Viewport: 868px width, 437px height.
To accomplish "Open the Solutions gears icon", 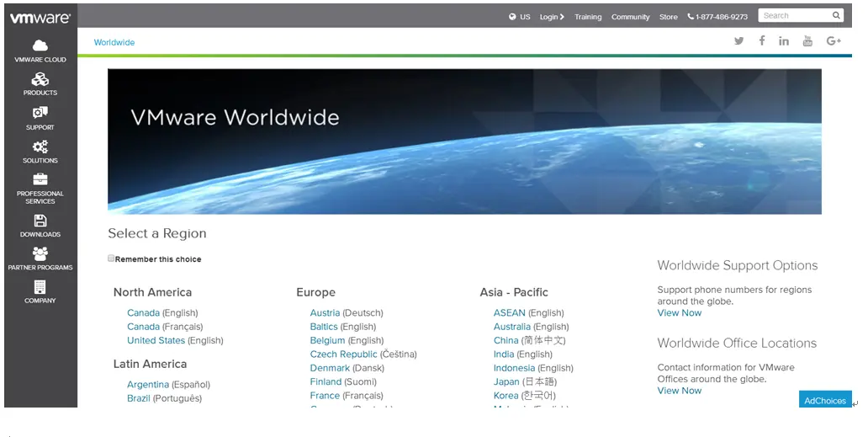I will [x=40, y=147].
